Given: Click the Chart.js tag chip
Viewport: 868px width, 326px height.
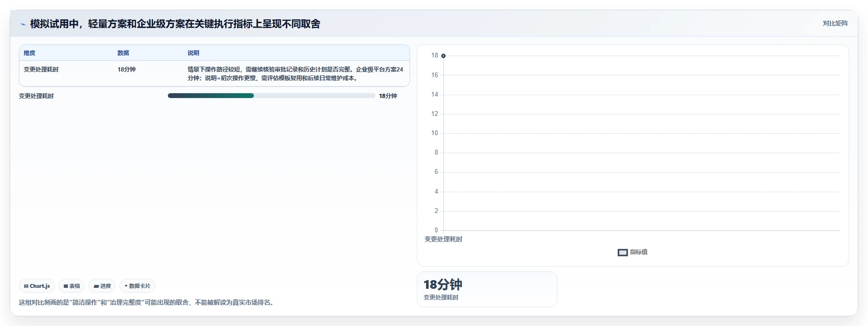Looking at the screenshot, I should coord(37,286).
